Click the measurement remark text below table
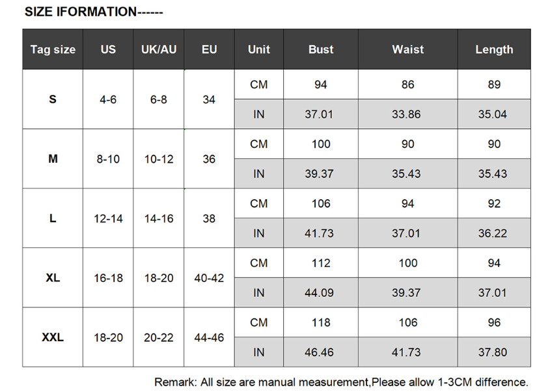This screenshot has height=392, width=550. point(341,382)
